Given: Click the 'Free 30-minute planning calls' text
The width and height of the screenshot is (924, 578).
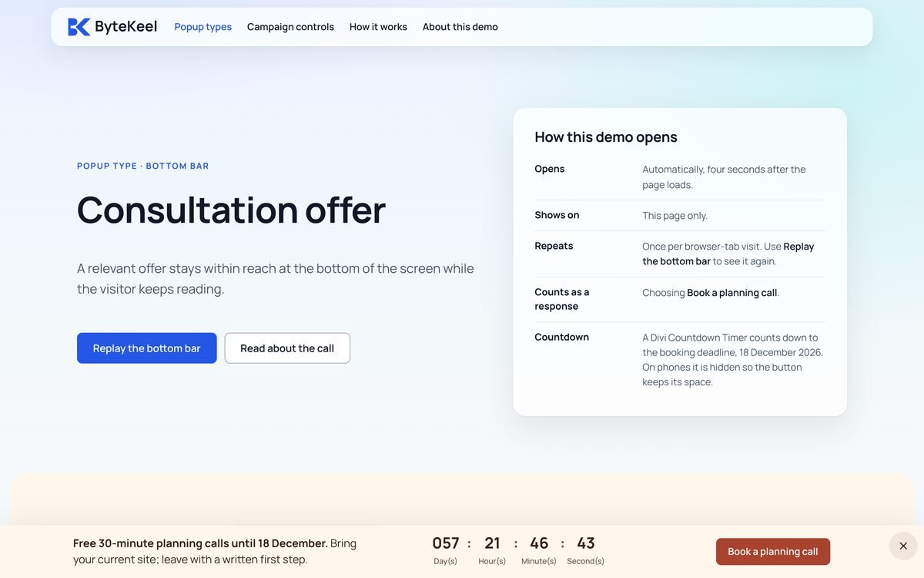Looking at the screenshot, I should (215, 551).
